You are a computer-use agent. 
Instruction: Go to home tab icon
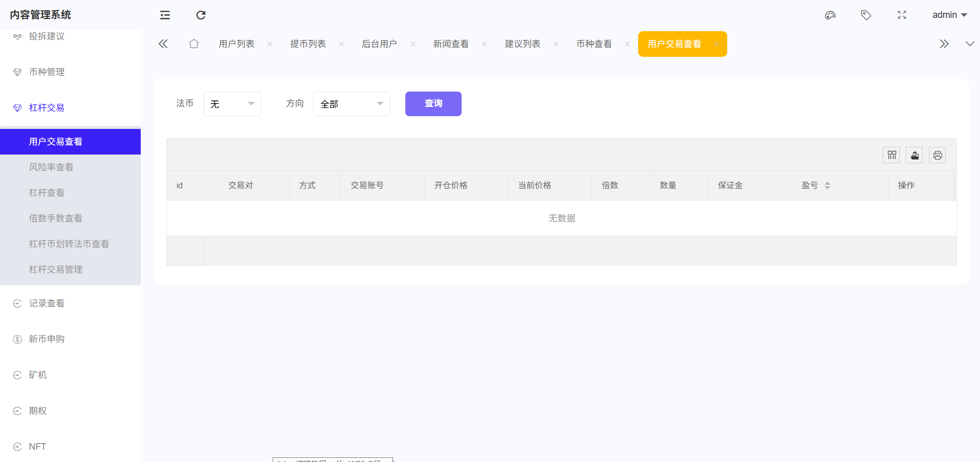193,44
